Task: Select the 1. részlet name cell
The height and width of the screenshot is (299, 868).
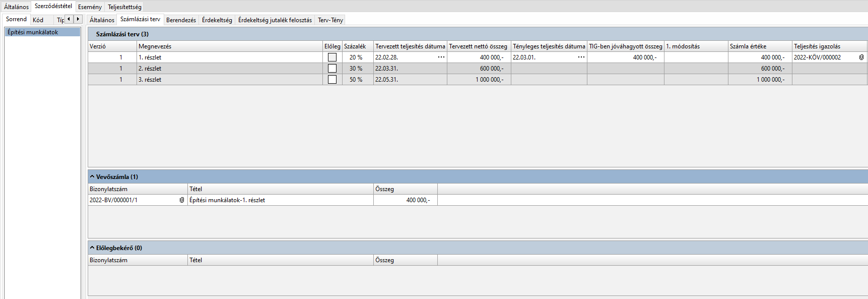Action: coord(230,57)
